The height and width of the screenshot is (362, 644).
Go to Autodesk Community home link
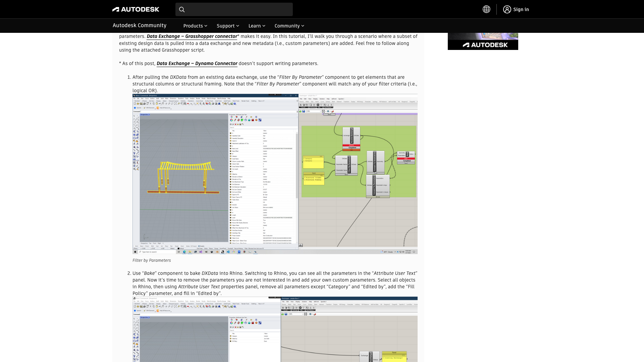click(x=140, y=25)
